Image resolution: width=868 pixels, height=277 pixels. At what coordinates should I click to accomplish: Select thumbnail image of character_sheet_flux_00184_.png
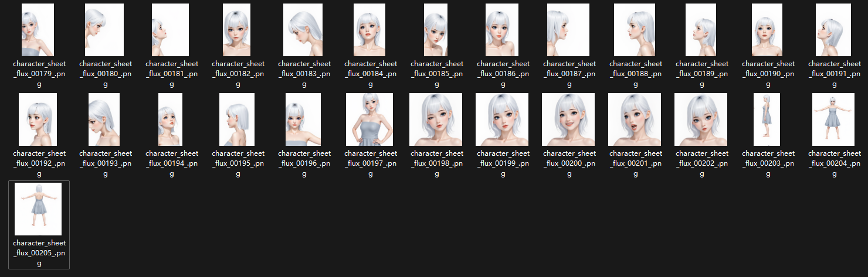pos(370,30)
